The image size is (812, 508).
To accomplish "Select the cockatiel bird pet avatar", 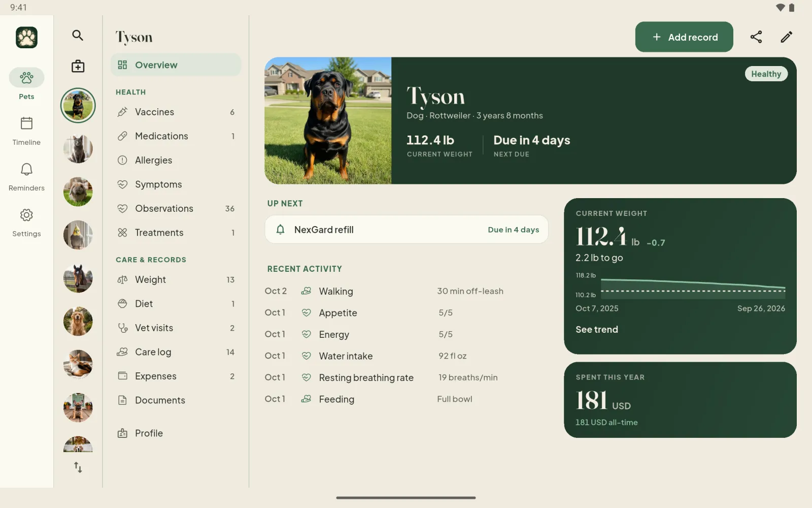I will [78, 235].
